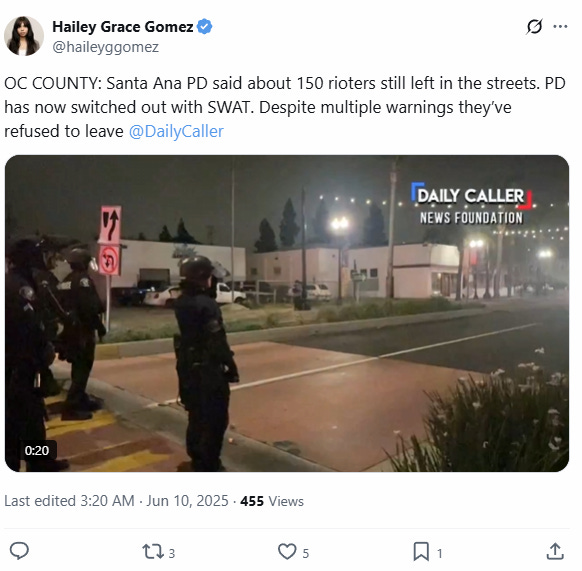Open the Grok explain-post icon
582x571 pixels.
534,27
